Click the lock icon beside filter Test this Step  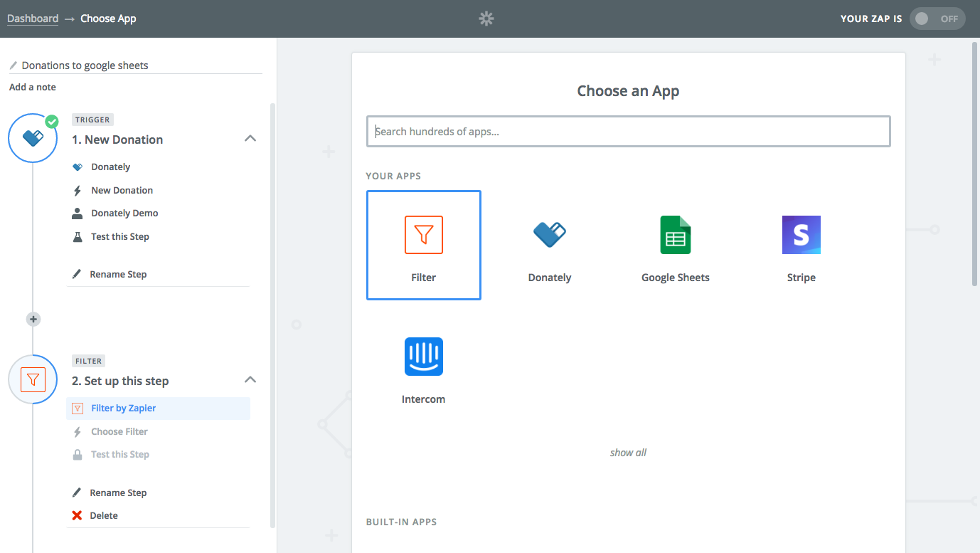point(78,454)
